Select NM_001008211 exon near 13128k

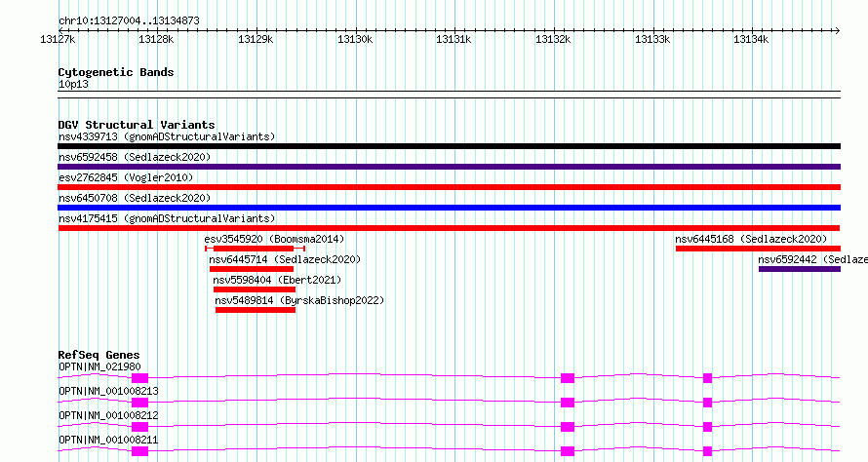point(140,451)
